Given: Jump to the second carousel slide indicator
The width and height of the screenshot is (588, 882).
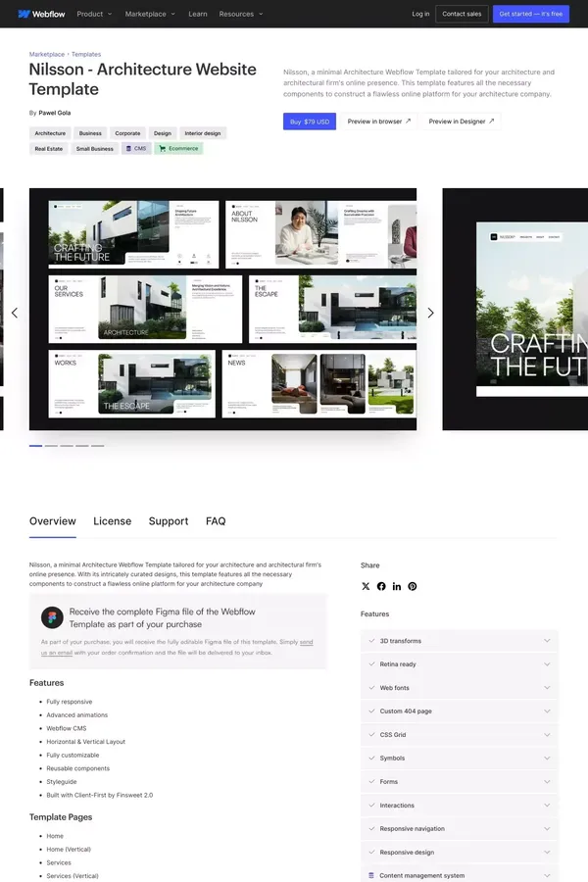Looking at the screenshot, I should point(51,446).
